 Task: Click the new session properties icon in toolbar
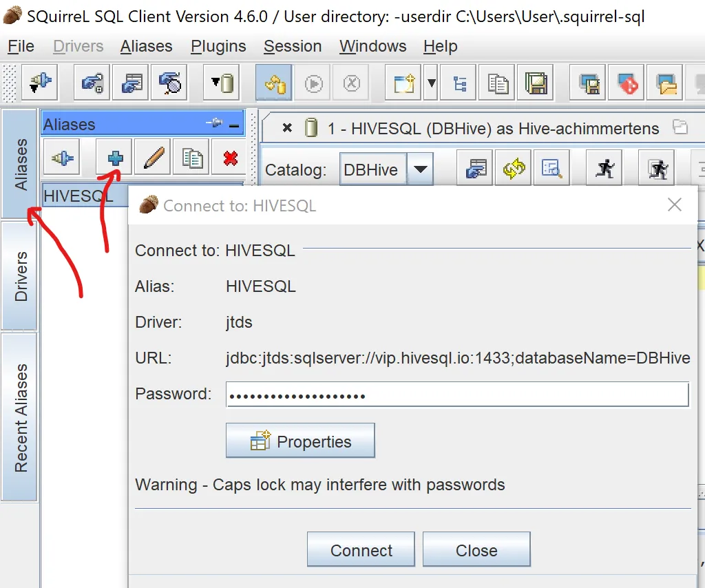130,82
